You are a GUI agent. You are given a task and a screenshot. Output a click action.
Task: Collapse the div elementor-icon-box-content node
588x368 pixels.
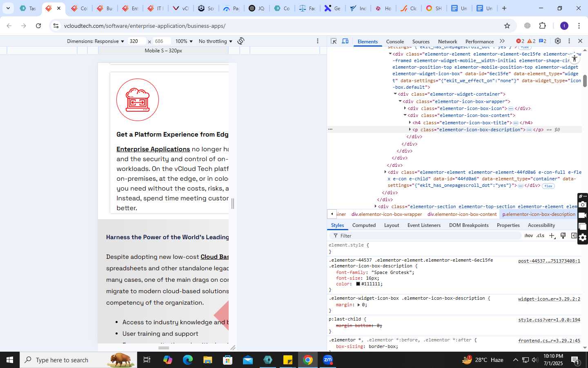tap(405, 115)
